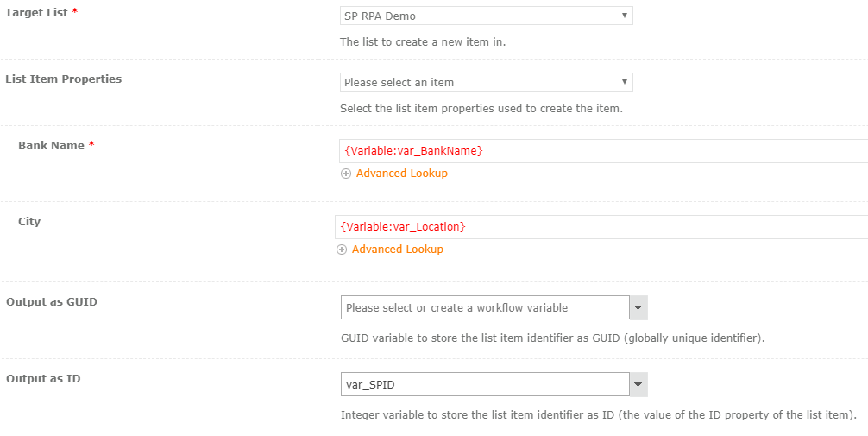Open Advanced Lookup link for City
Screen dimensions: 868x436
click(x=397, y=250)
